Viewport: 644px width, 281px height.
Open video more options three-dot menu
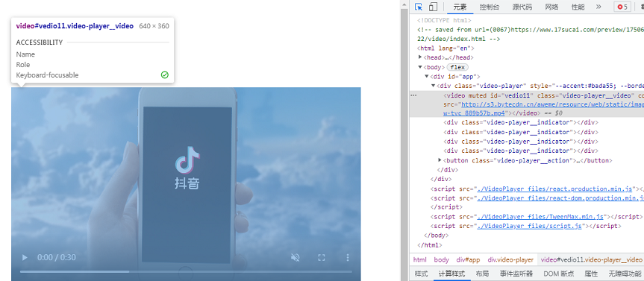(x=348, y=258)
